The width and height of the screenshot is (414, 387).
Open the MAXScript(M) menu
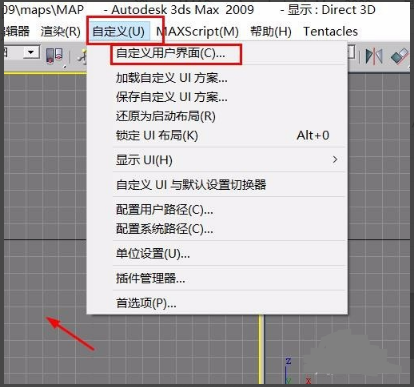pos(197,32)
